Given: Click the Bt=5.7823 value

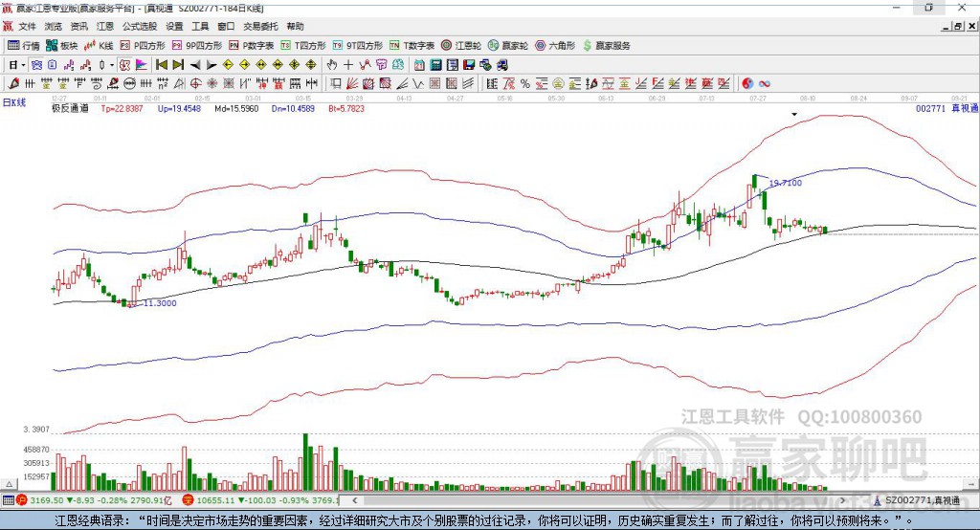Looking at the screenshot, I should 346,109.
